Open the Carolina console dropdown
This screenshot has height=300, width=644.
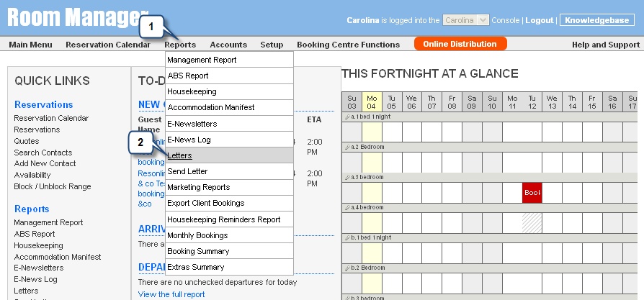[x=465, y=20]
